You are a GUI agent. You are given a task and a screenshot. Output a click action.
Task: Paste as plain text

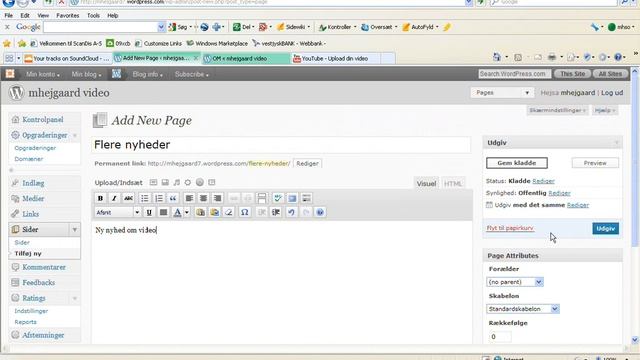point(200,212)
